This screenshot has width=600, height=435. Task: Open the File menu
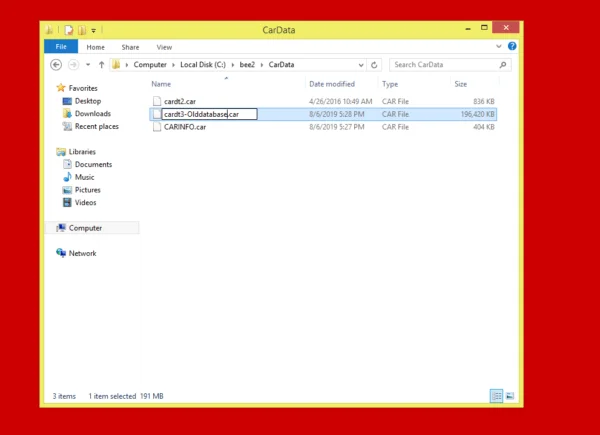(x=61, y=47)
